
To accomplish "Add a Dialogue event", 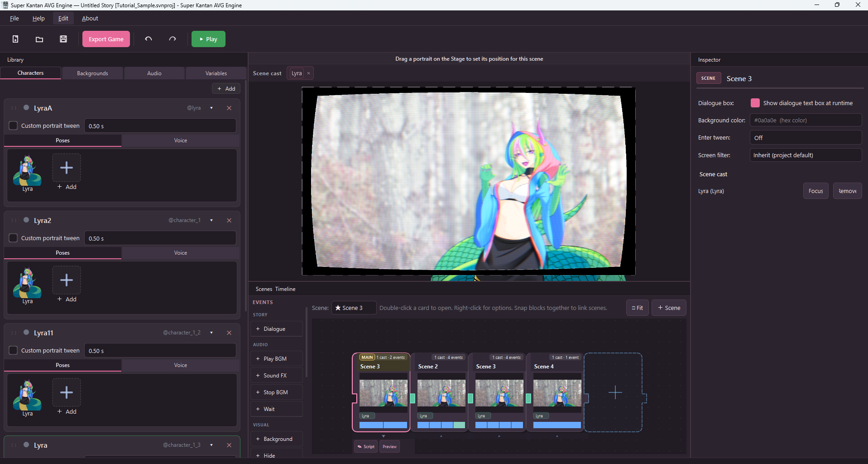I will click(277, 329).
